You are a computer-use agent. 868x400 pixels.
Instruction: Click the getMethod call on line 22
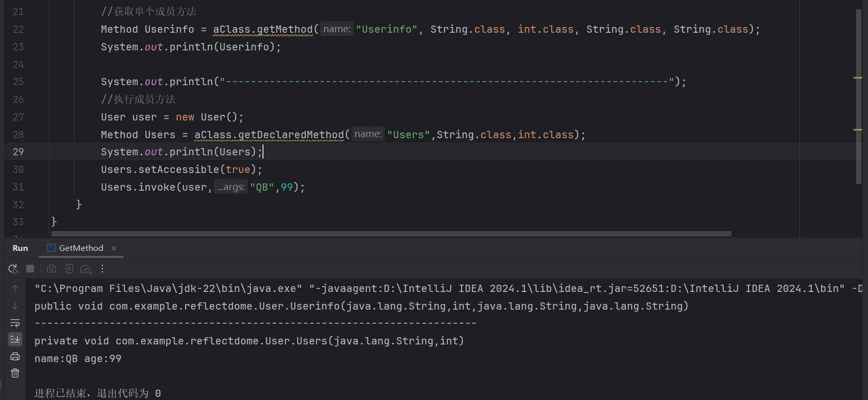coord(285,30)
